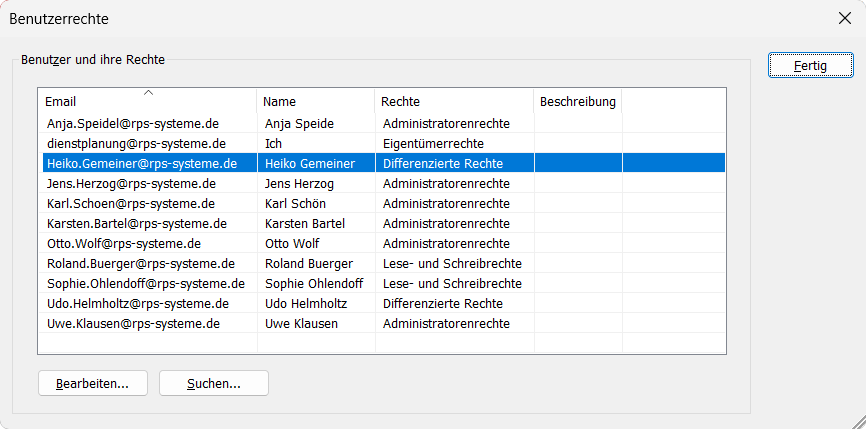Select Karsten.Bartel@rps-systeme.de email
866x429 pixels.
point(137,224)
